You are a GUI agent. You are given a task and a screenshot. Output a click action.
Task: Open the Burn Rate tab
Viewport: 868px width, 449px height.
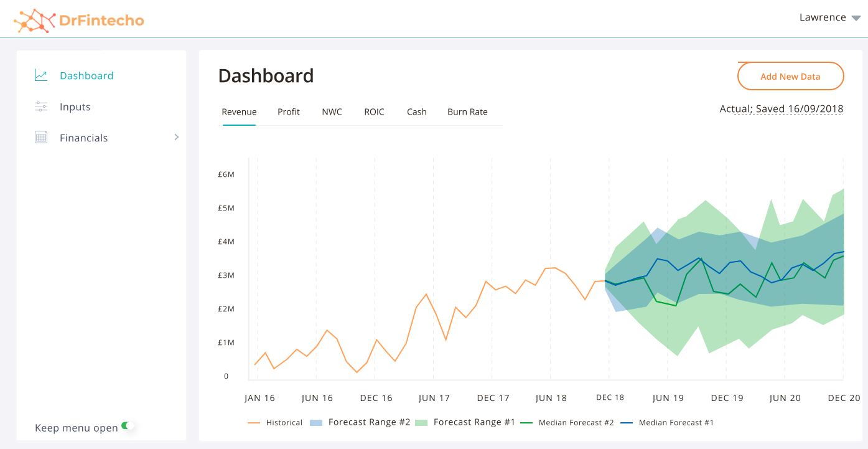pos(467,112)
